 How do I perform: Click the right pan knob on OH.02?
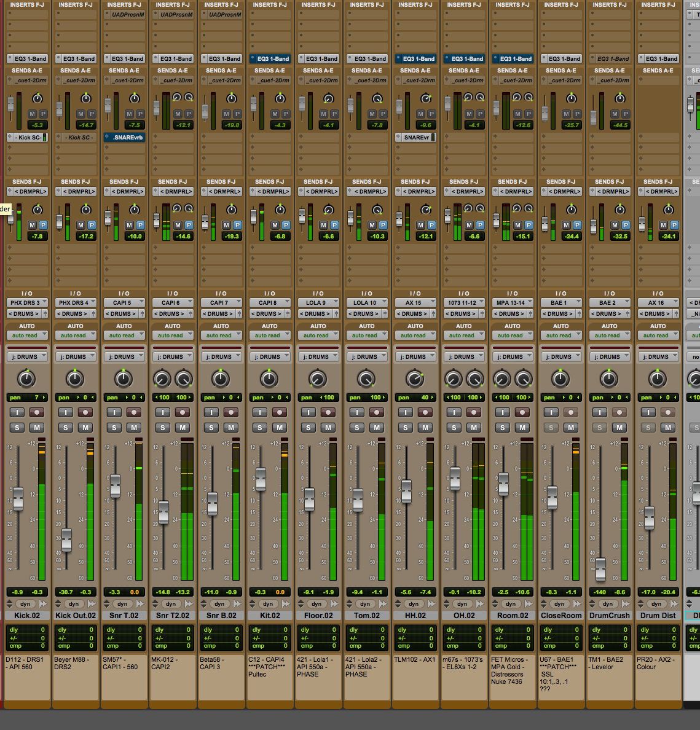pos(475,379)
